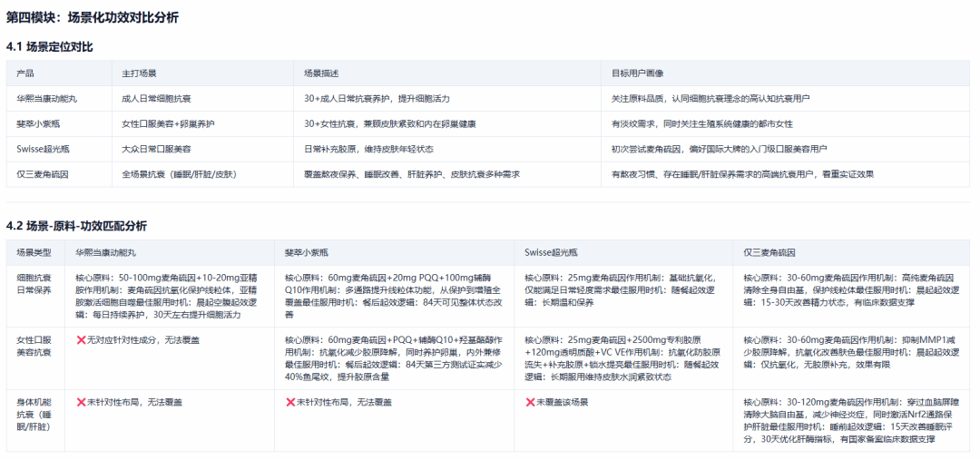Image resolution: width=980 pixels, height=460 pixels.
Task: Click the 细胞抗衰日常保养 row label
Action: click(34, 284)
